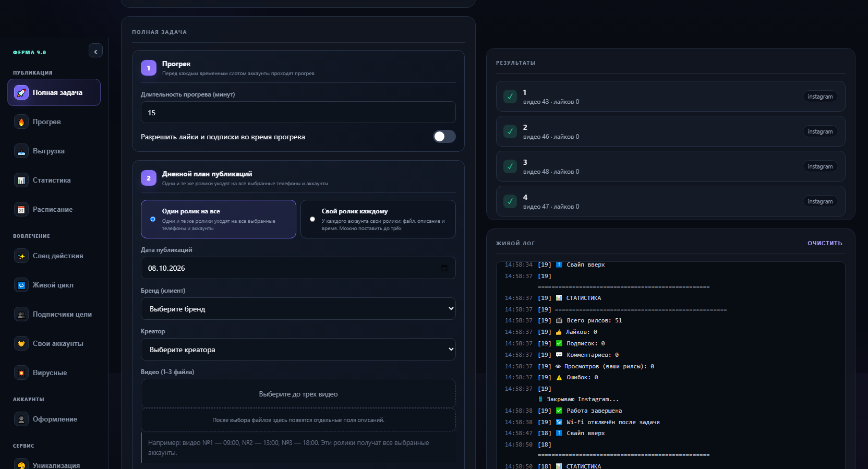Go to the Прогрев page
The image size is (868, 469).
pos(54,122)
